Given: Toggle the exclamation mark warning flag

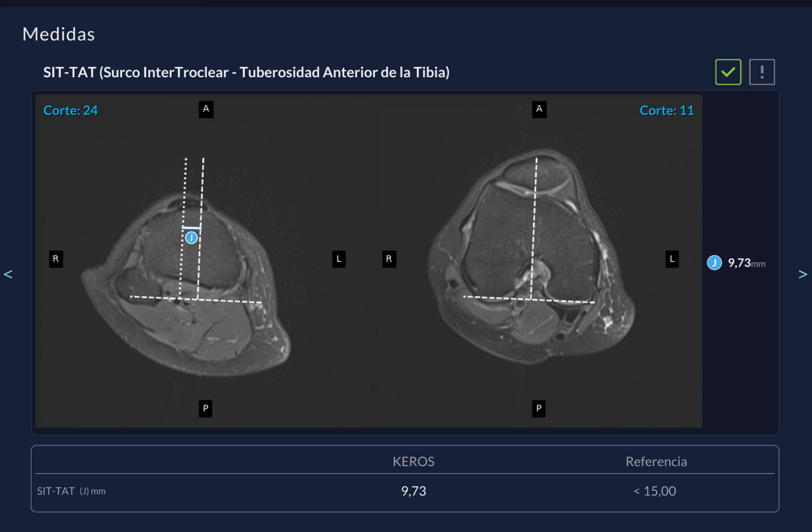Looking at the screenshot, I should pos(762,72).
